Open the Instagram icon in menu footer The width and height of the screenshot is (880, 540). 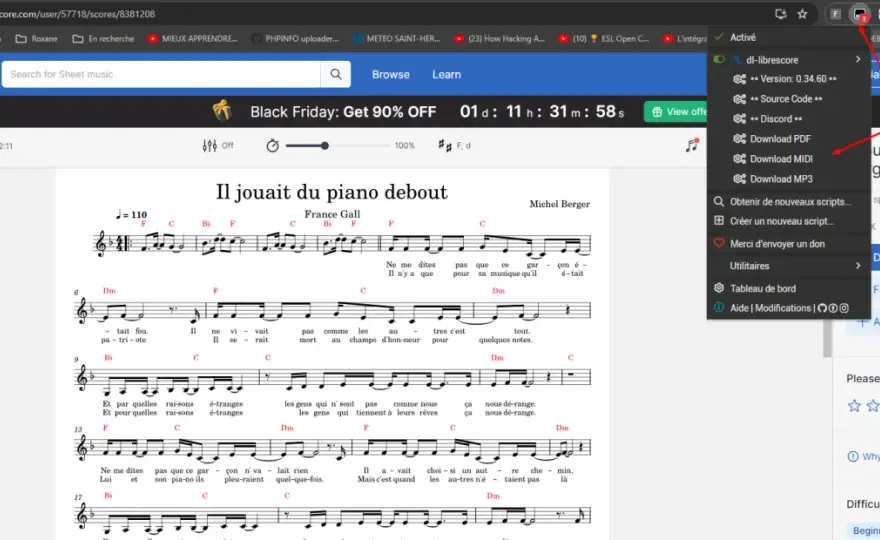coord(844,308)
